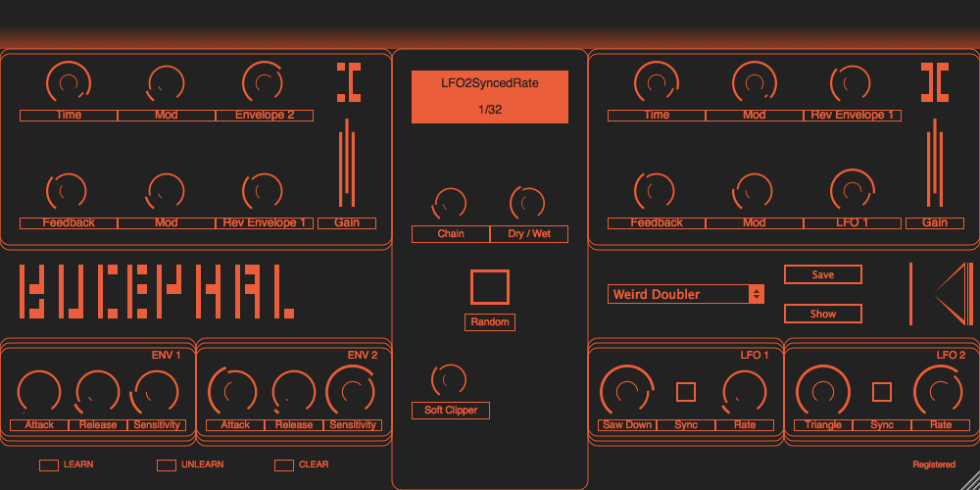Click the Save preset button
This screenshot has width=980, height=490.
click(823, 274)
